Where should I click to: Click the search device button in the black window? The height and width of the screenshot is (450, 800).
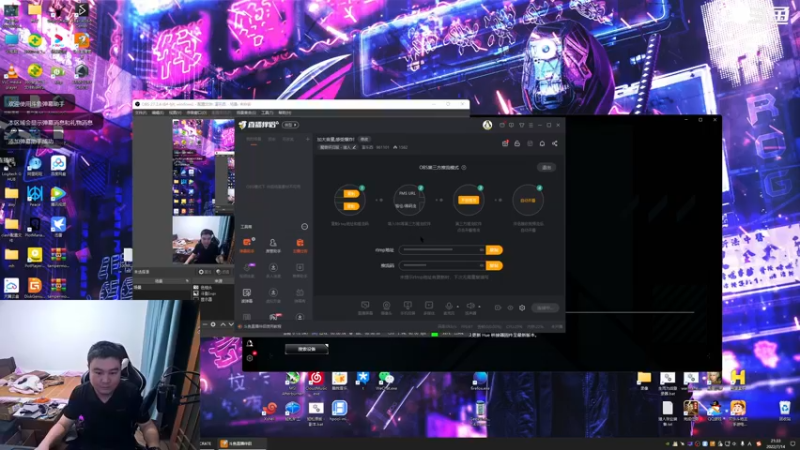click(307, 349)
